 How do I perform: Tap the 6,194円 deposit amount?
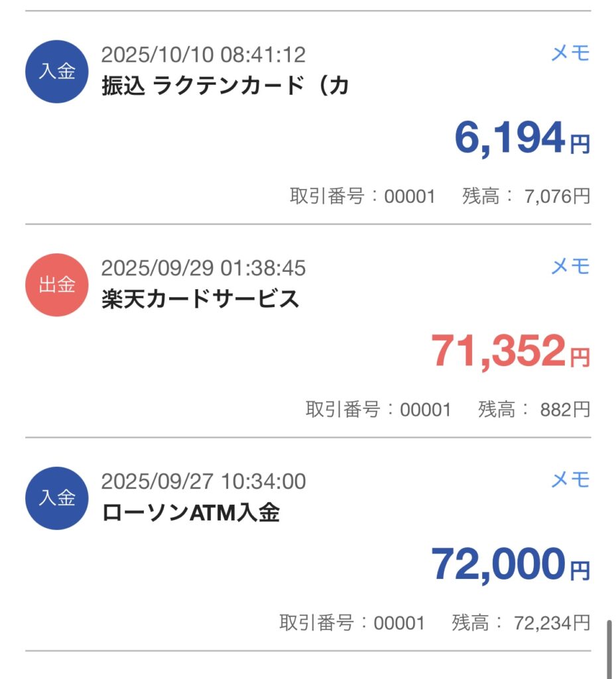coord(521,138)
